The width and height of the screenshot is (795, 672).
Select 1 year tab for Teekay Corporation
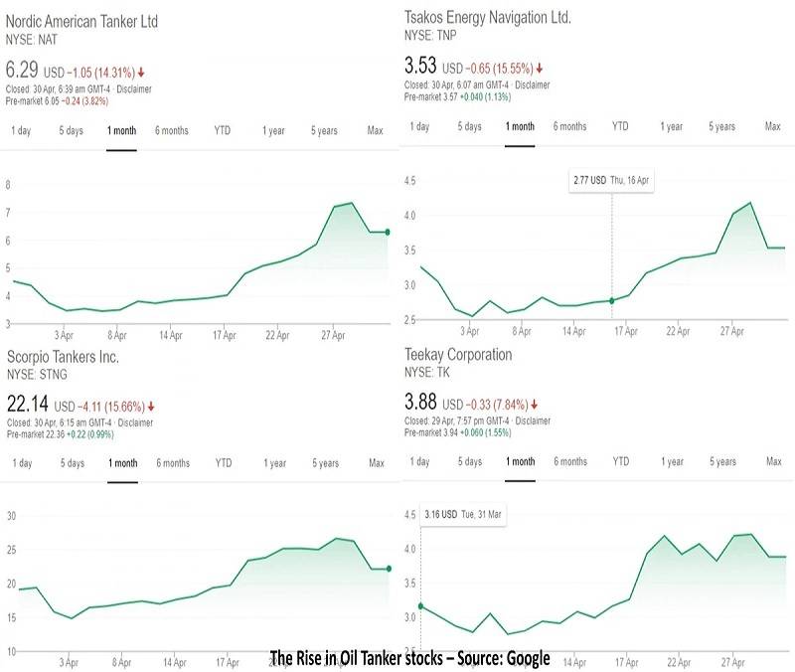click(673, 461)
